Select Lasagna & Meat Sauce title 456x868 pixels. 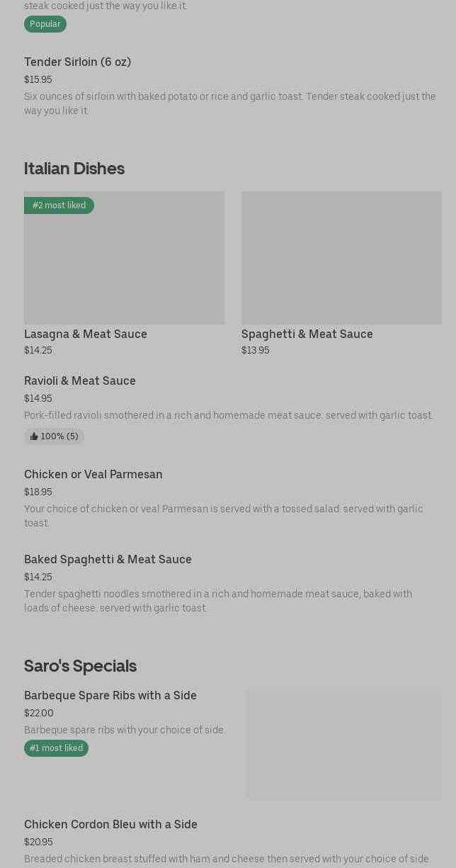(86, 334)
